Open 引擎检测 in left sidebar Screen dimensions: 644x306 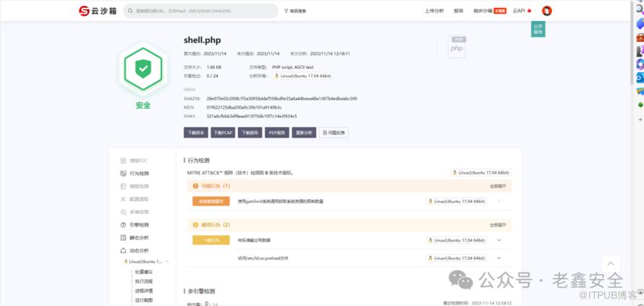point(134,225)
